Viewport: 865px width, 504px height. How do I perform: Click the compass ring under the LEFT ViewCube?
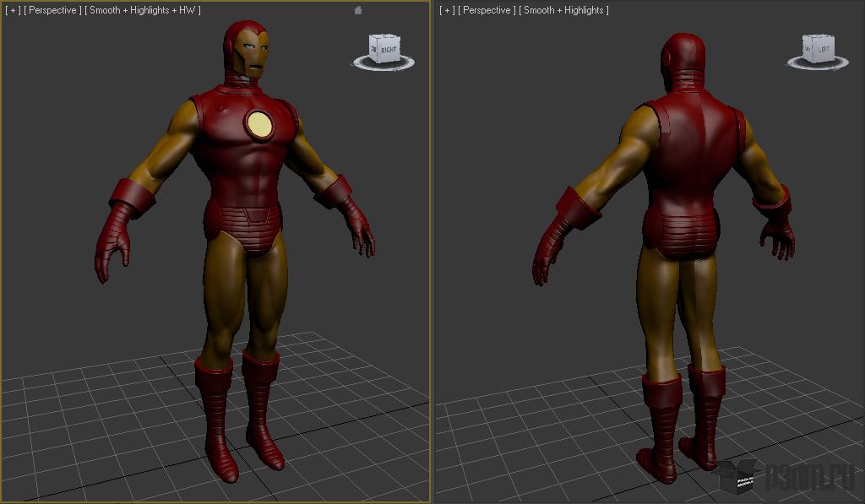[818, 62]
